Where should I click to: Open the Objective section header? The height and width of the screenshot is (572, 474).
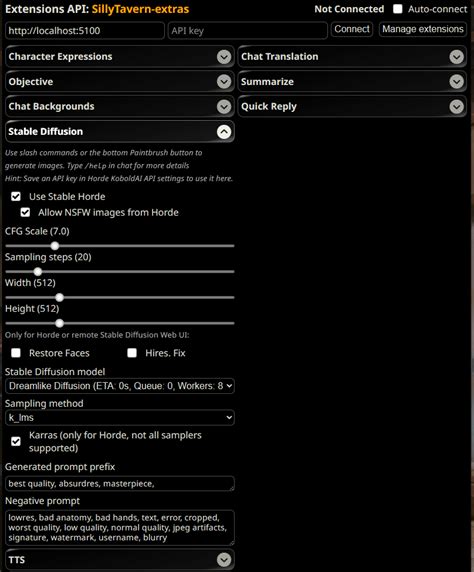(x=120, y=82)
